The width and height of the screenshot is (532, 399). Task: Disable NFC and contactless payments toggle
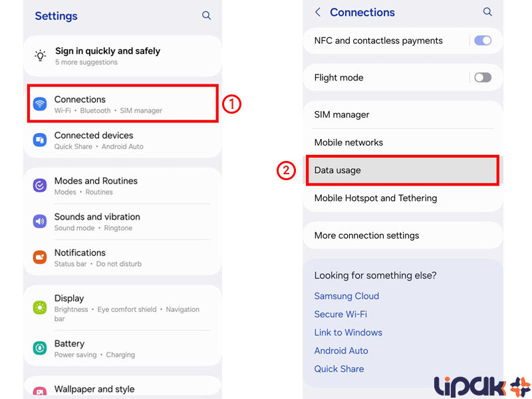483,41
